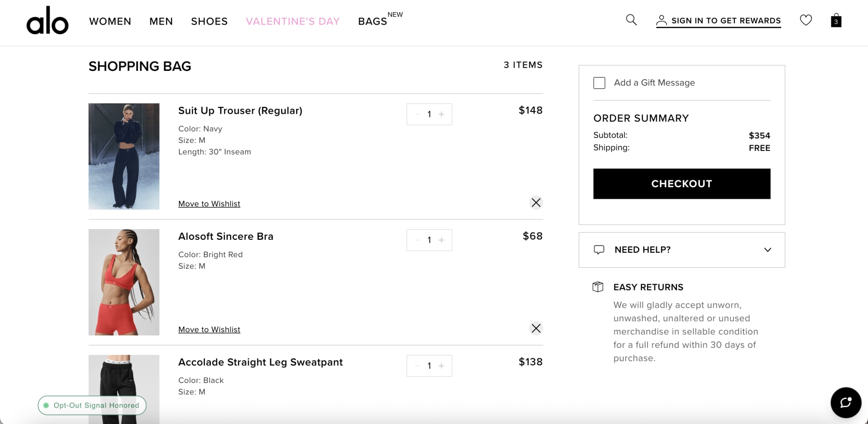Click the Alosoft Sincere Bra product thumbnail
Image resolution: width=868 pixels, height=424 pixels.
click(x=124, y=282)
